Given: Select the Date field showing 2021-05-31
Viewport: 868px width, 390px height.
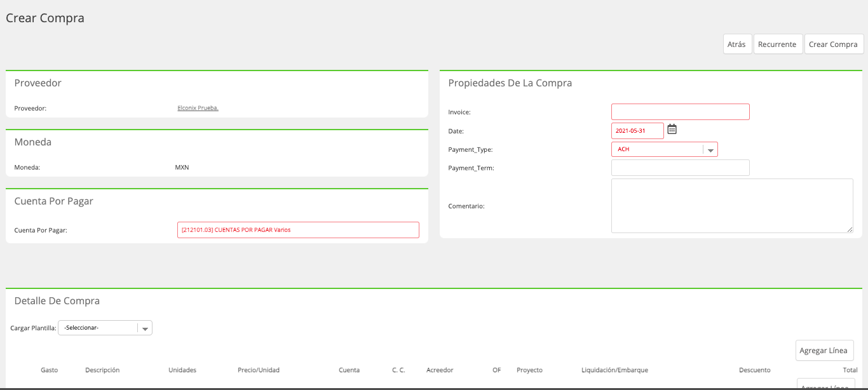Looking at the screenshot, I should (x=637, y=131).
